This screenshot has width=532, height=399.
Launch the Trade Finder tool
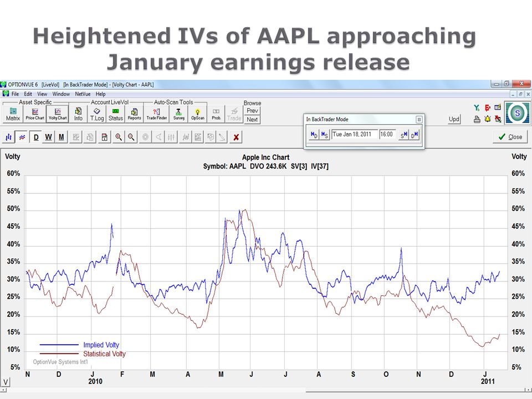[x=157, y=114]
